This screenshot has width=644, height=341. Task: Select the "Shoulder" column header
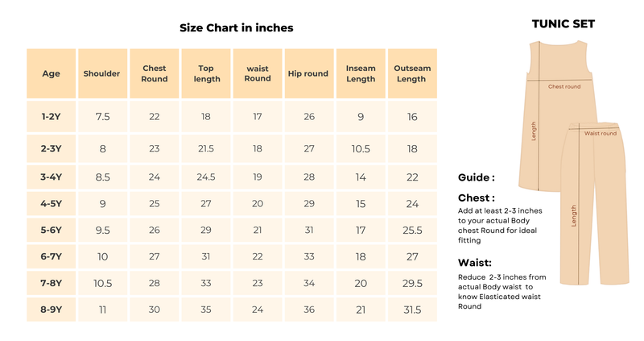click(x=101, y=73)
